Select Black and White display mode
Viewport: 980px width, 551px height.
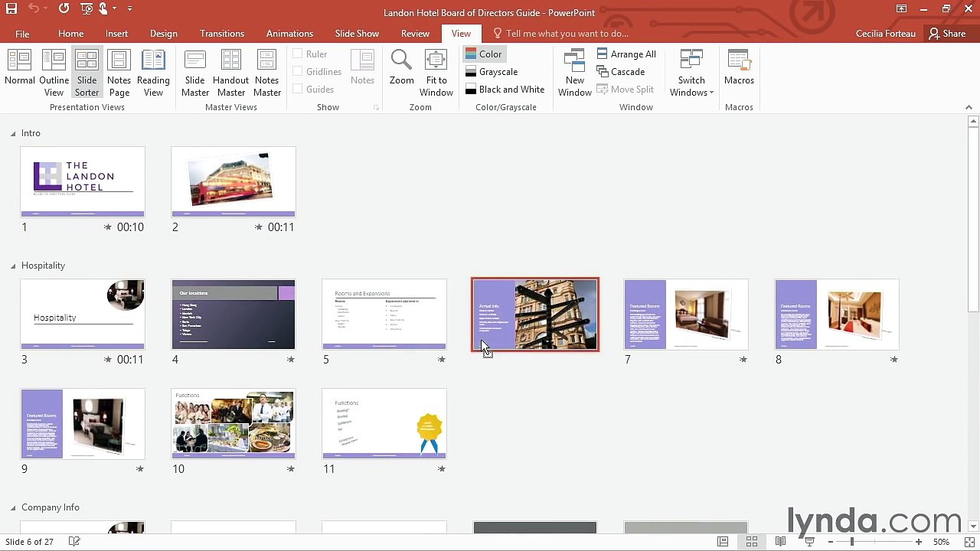tap(505, 90)
